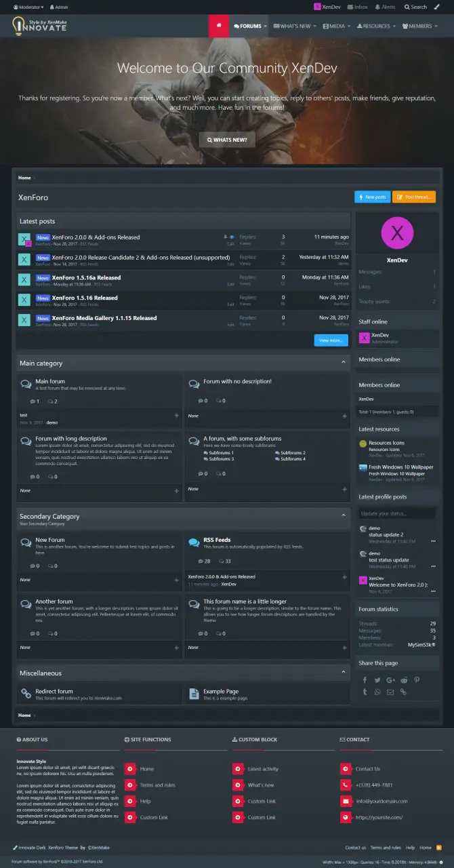Open the Inbox
The width and height of the screenshot is (454, 868).
click(x=357, y=7)
